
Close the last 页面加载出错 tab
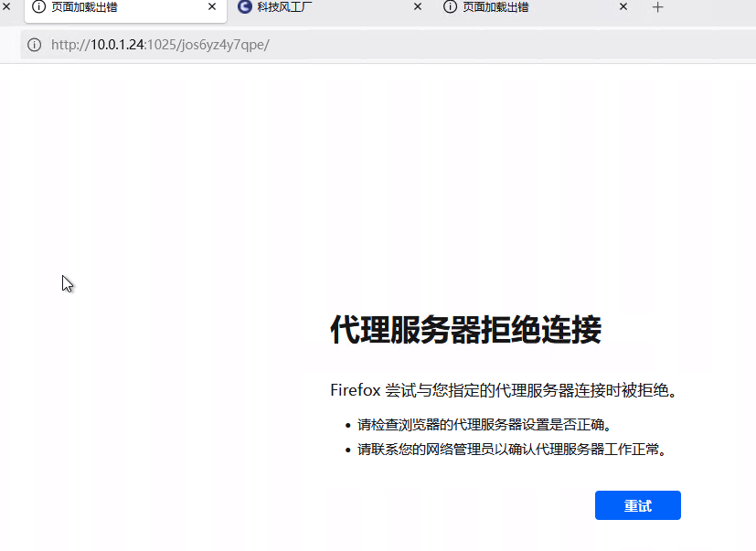(623, 6)
